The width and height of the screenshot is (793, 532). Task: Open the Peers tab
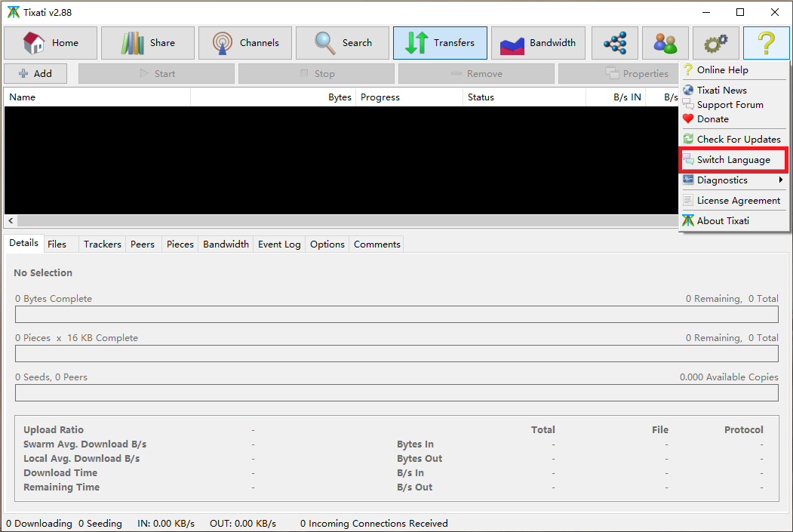143,244
